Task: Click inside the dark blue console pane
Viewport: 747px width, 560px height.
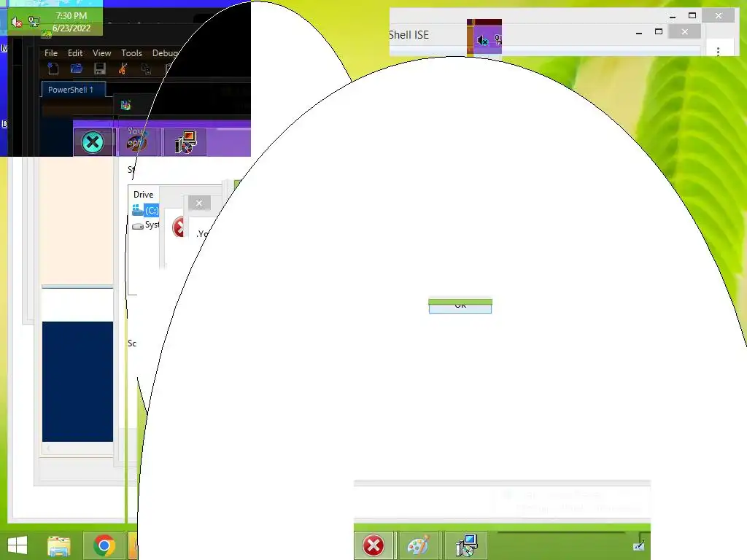Action: (77, 381)
